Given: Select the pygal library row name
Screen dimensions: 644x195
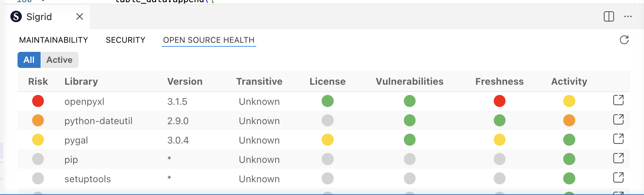Looking at the screenshot, I should point(76,140).
